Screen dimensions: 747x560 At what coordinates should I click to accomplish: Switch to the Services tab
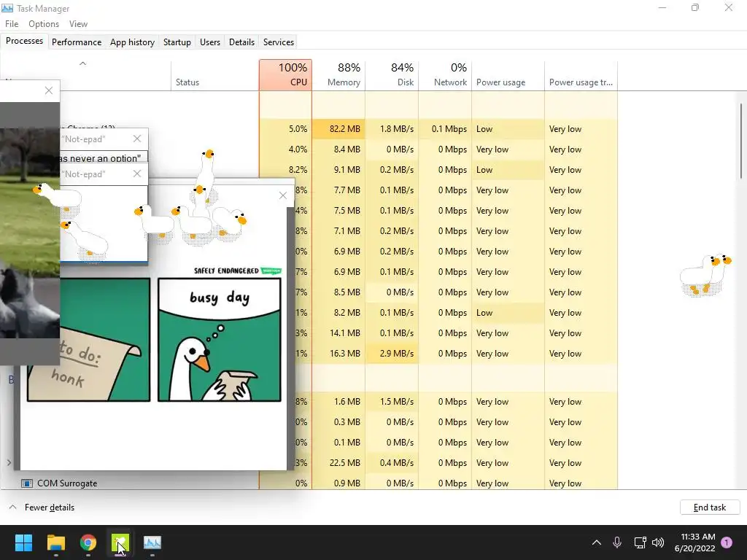[278, 42]
